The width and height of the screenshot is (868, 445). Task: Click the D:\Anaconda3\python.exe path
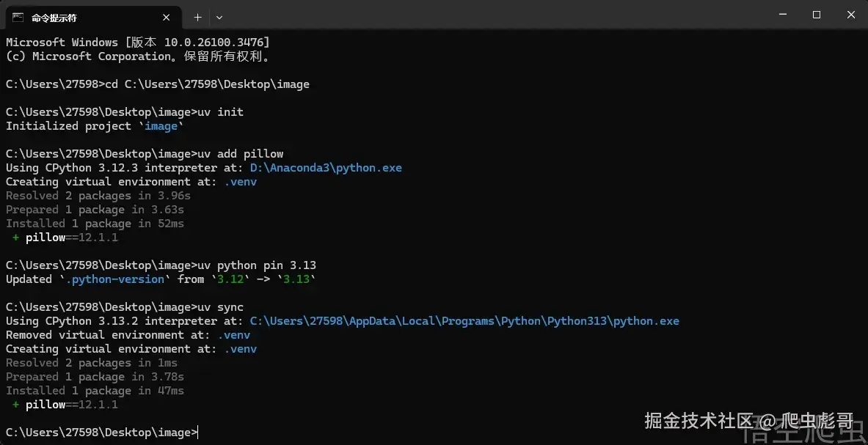[x=326, y=167]
